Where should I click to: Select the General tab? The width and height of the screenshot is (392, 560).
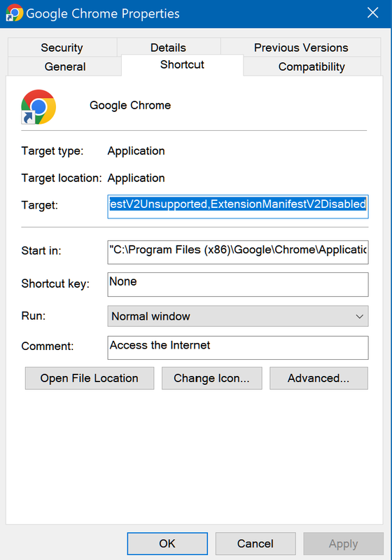[x=64, y=66]
